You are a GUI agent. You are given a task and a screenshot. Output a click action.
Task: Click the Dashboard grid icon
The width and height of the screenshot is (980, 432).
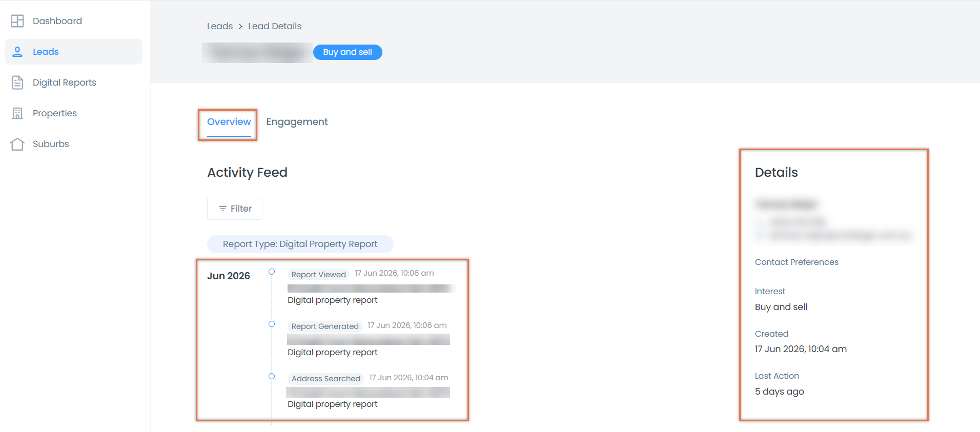coord(17,21)
